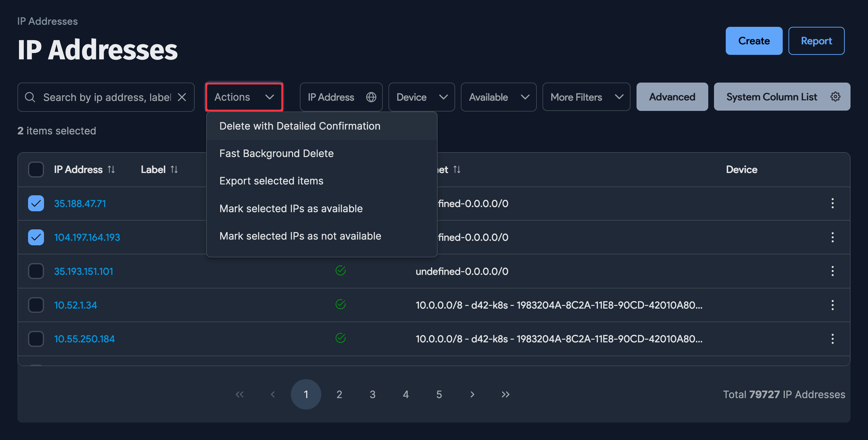The width and height of the screenshot is (868, 440).
Task: Open the Report page
Action: point(816,41)
